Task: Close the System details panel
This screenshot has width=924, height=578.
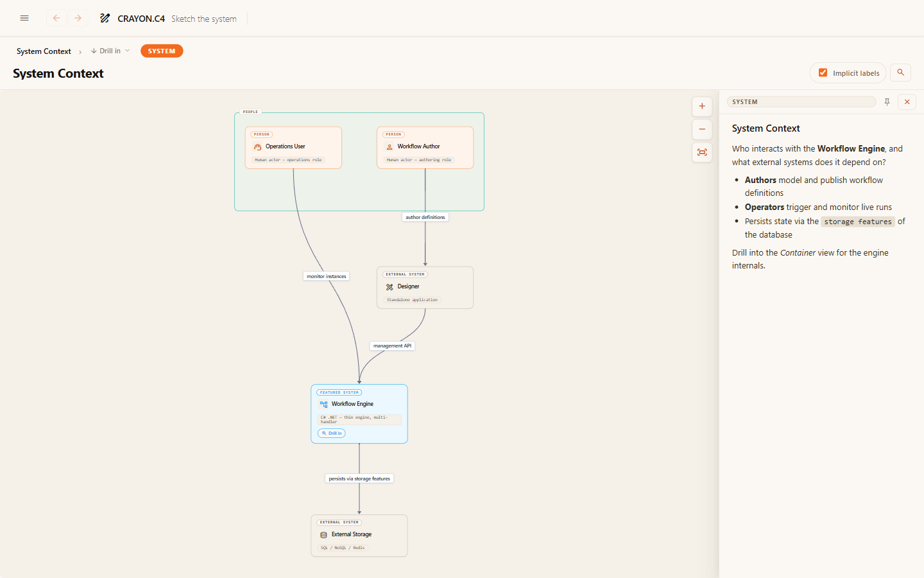Action: (x=907, y=102)
